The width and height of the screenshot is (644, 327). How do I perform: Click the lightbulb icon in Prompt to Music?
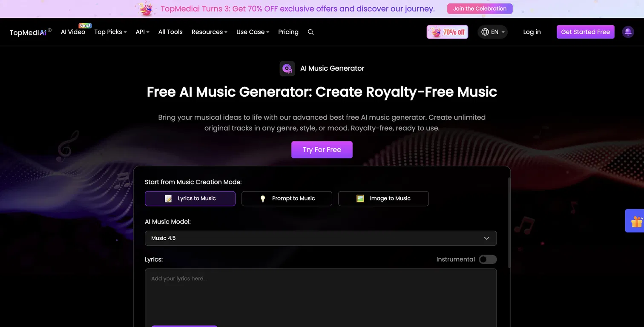coord(263,198)
